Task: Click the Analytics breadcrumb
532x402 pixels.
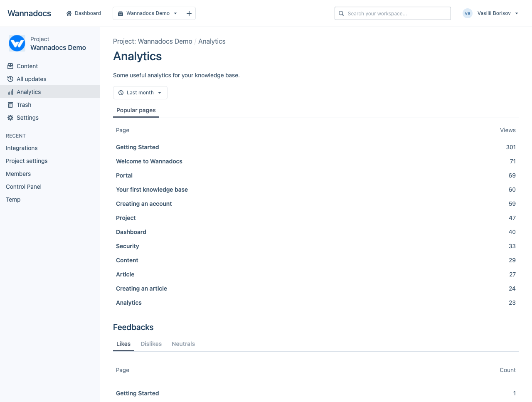Action: tap(212, 41)
